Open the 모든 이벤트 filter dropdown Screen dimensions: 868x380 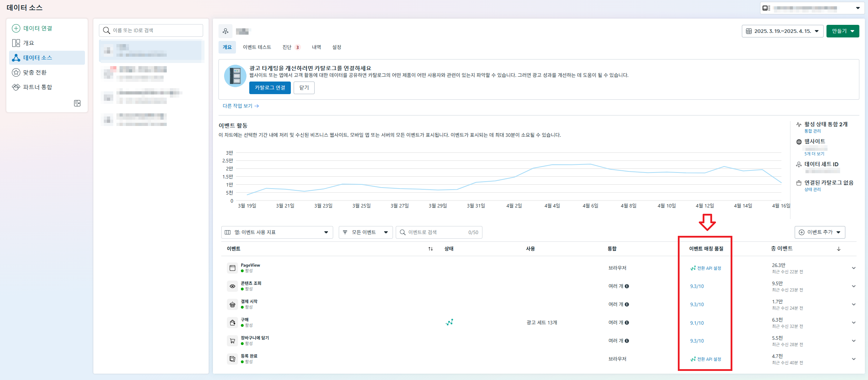pyautogui.click(x=365, y=232)
